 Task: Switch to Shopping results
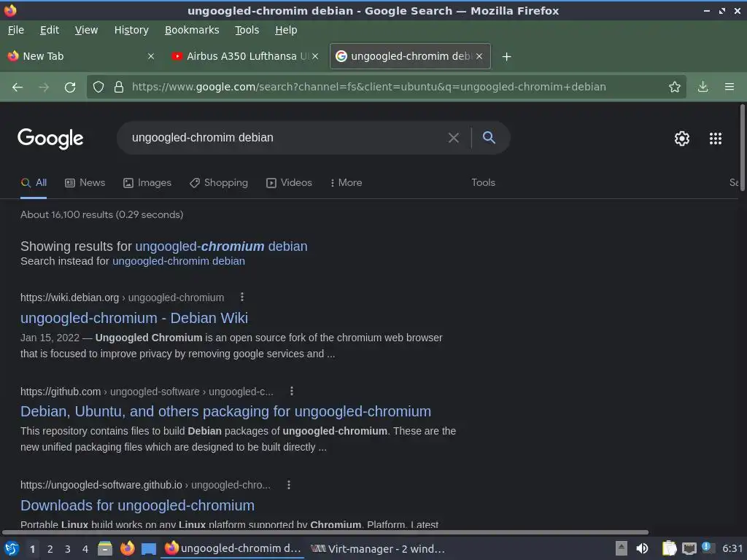click(219, 182)
